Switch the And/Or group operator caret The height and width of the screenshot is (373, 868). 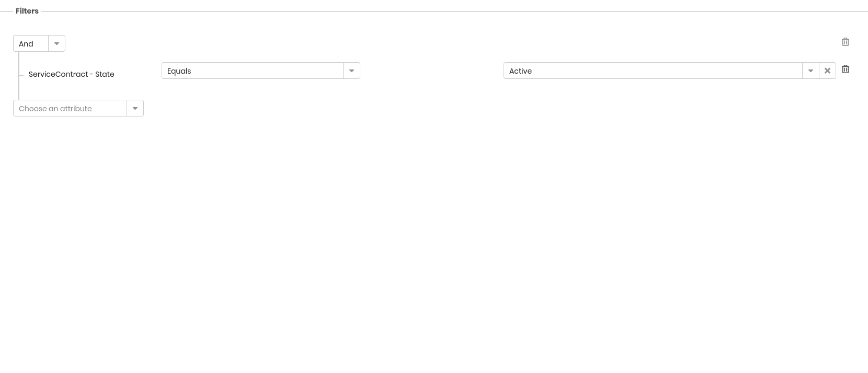pyautogui.click(x=56, y=43)
